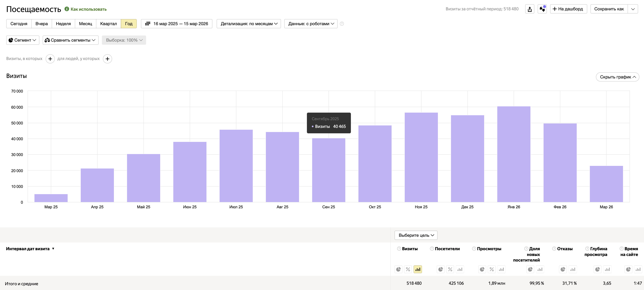Click the export/share report icon

pos(529,9)
